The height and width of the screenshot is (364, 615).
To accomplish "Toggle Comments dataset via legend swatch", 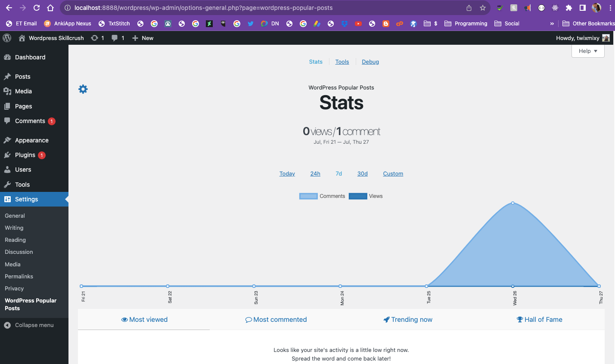I will [308, 196].
